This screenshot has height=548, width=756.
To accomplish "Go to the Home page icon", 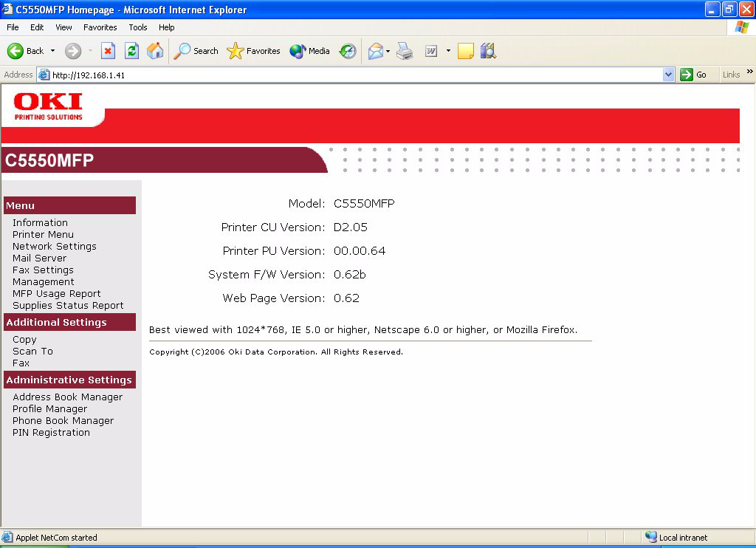I will [155, 51].
